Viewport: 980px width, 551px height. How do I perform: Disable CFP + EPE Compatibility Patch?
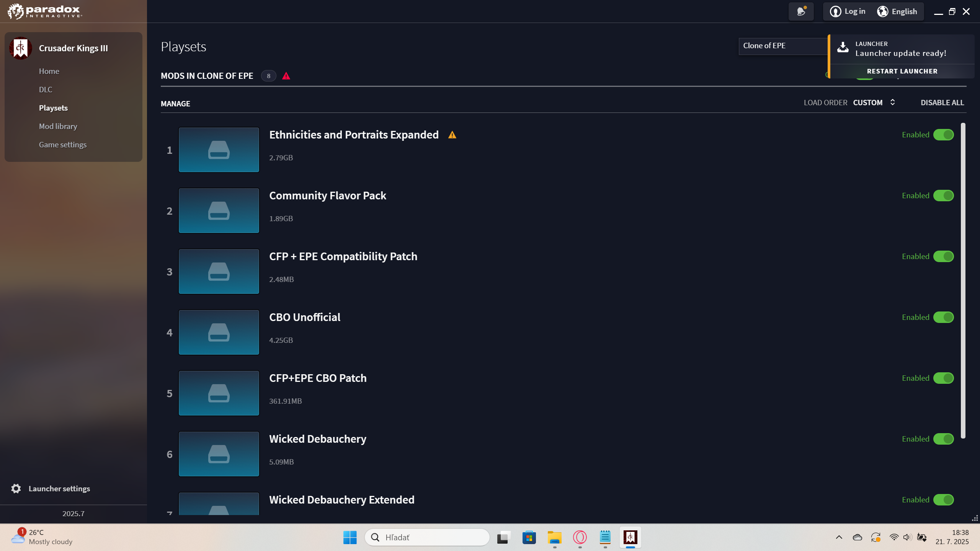pyautogui.click(x=943, y=256)
